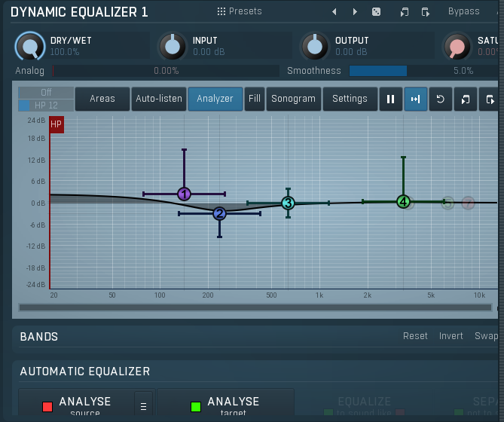Enable Auto-listen mode

tap(159, 99)
